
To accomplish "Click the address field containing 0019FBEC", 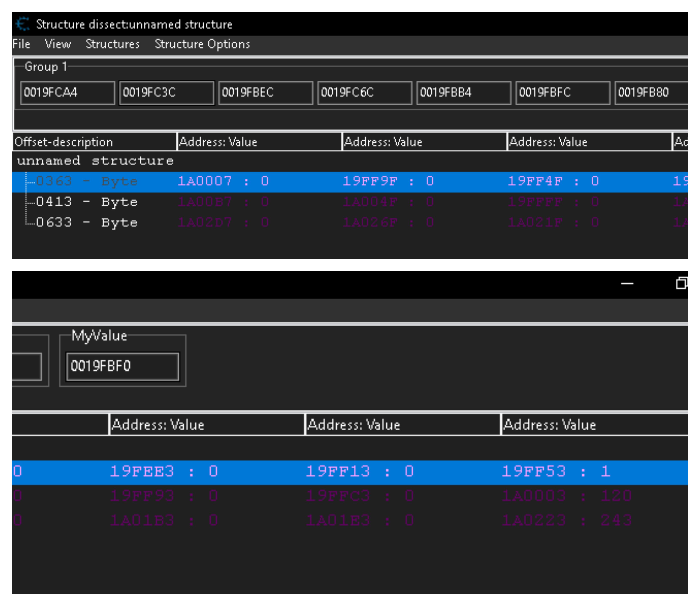I will (x=266, y=93).
